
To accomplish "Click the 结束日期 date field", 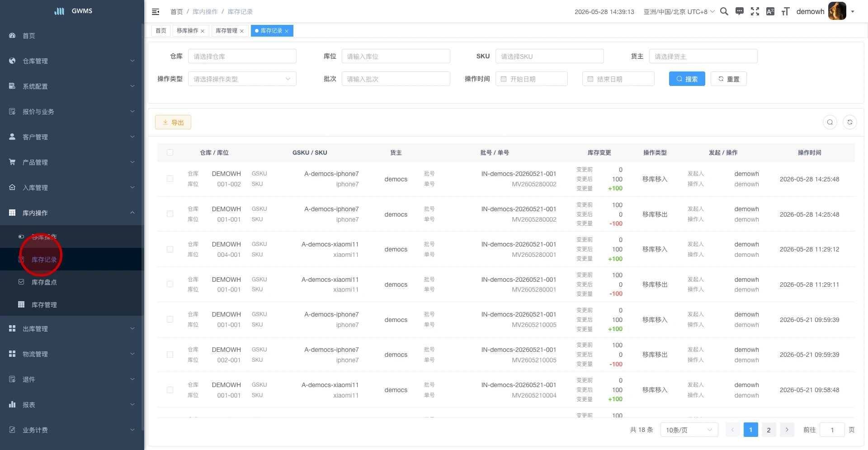I will pyautogui.click(x=618, y=79).
